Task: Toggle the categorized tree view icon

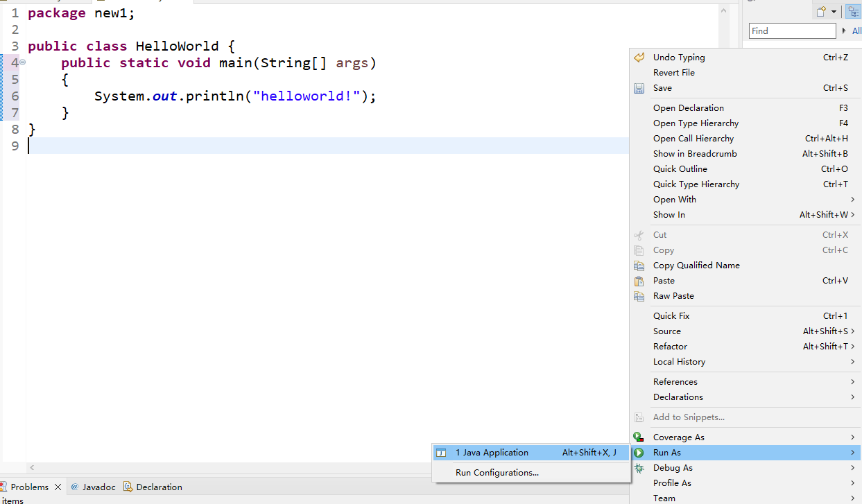Action: coord(854,11)
